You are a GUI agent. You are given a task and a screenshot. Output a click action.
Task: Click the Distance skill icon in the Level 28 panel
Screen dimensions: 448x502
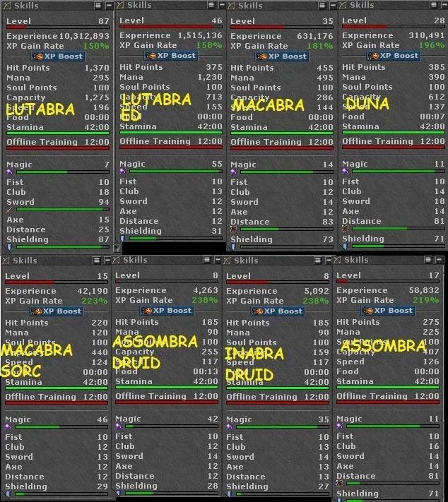click(x=346, y=229)
